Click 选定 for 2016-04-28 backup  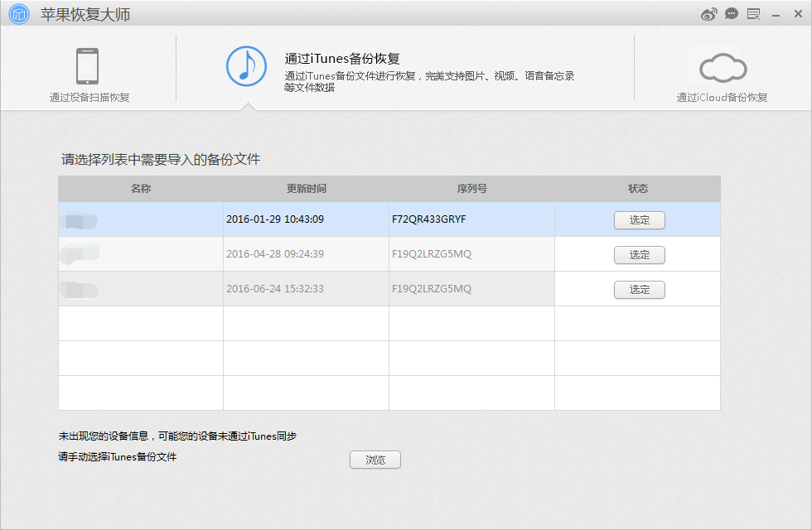[x=639, y=255]
